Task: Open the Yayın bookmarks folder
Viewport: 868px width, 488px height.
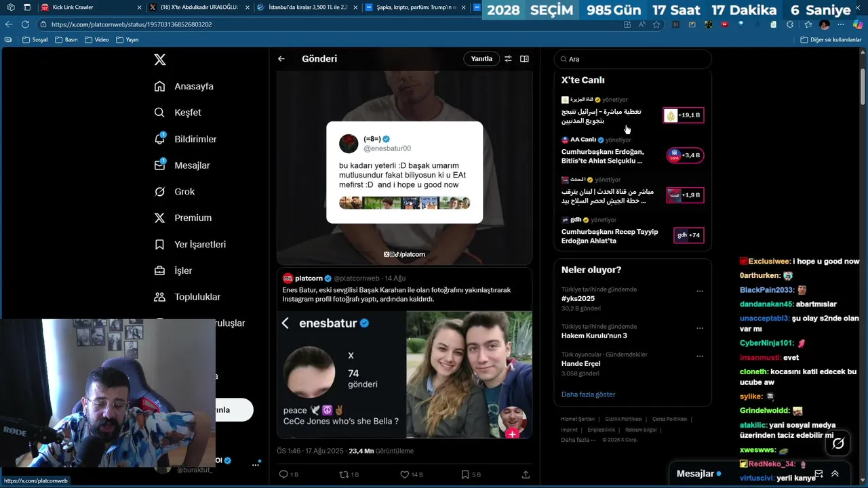Action: point(127,40)
